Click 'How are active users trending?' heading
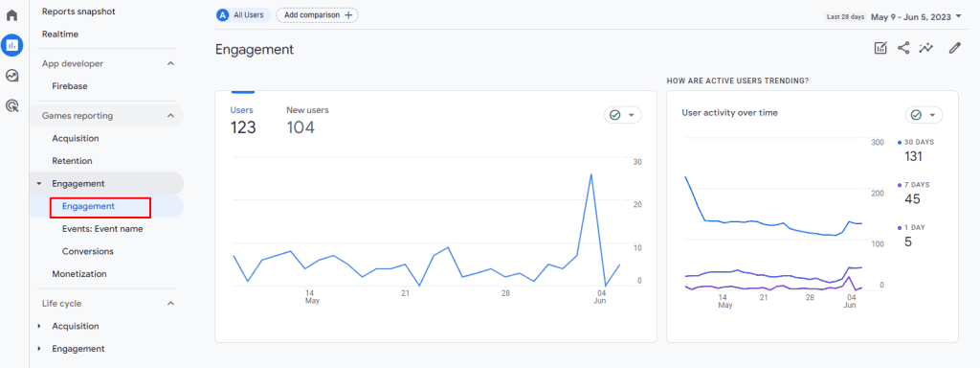Image resolution: width=980 pixels, height=368 pixels. click(x=738, y=80)
